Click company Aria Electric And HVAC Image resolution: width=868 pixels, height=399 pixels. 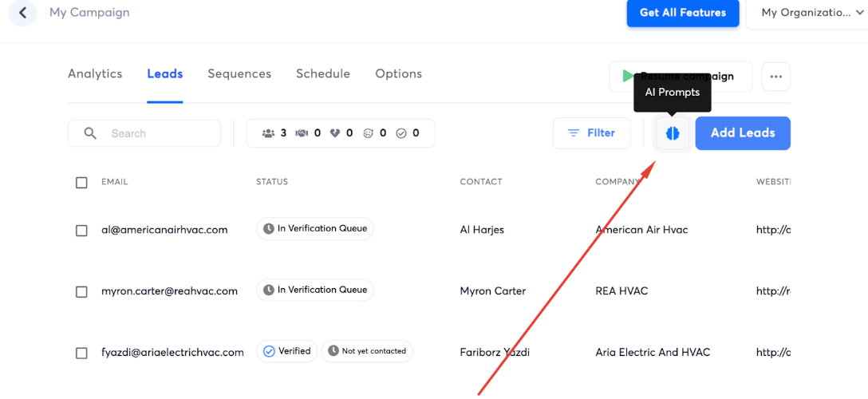click(653, 353)
